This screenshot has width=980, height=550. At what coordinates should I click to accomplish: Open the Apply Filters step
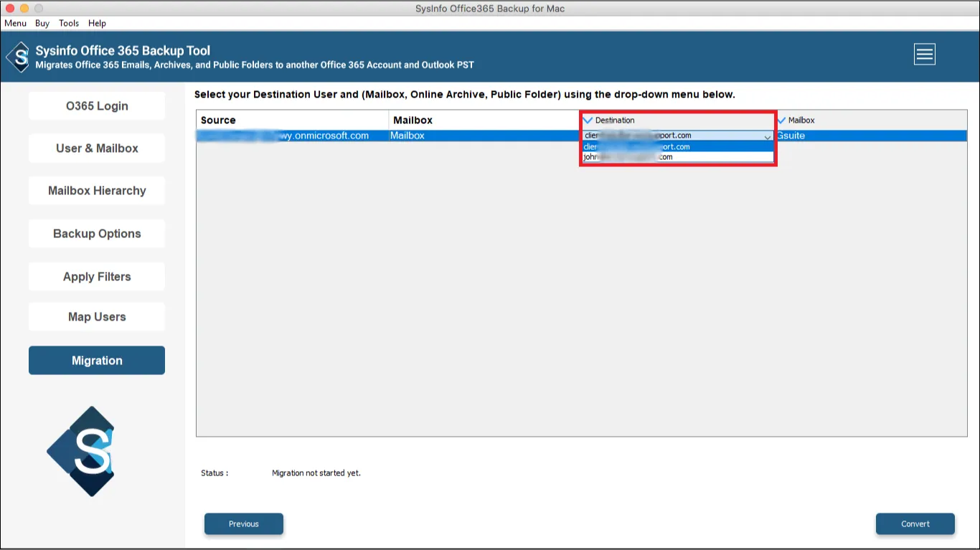click(97, 277)
